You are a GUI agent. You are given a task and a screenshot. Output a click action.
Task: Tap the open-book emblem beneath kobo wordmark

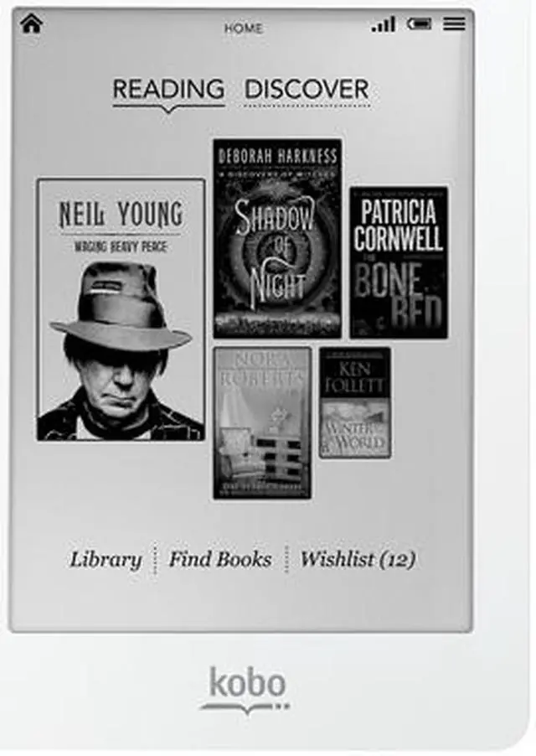(x=245, y=708)
